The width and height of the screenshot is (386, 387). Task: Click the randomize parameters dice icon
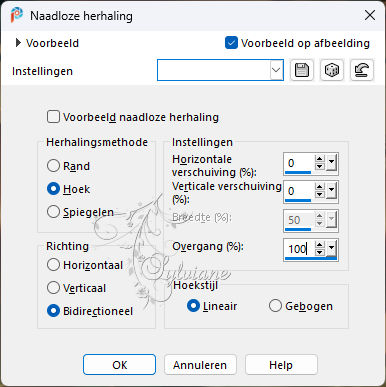(x=332, y=70)
